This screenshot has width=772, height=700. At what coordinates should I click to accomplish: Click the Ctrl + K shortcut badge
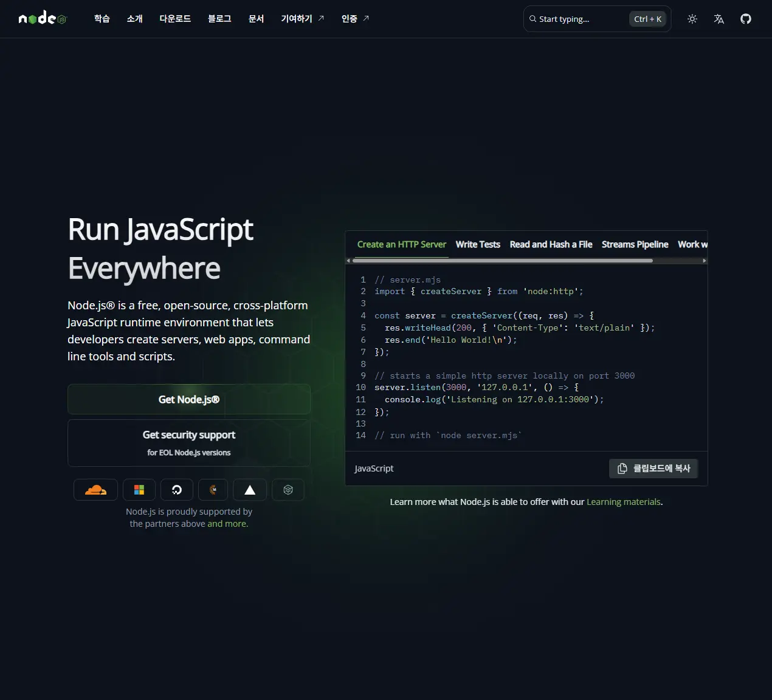point(647,19)
